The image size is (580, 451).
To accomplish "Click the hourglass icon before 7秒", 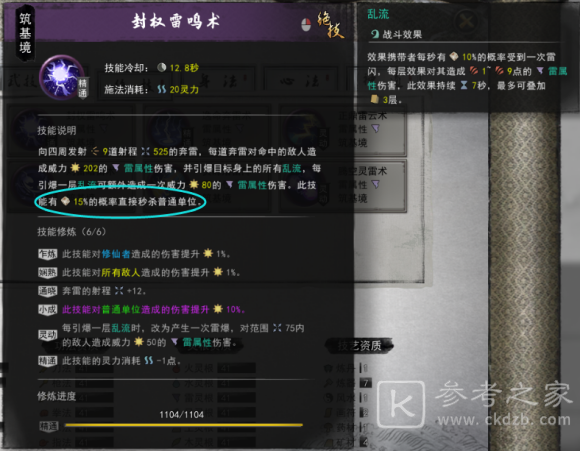I will click(464, 85).
